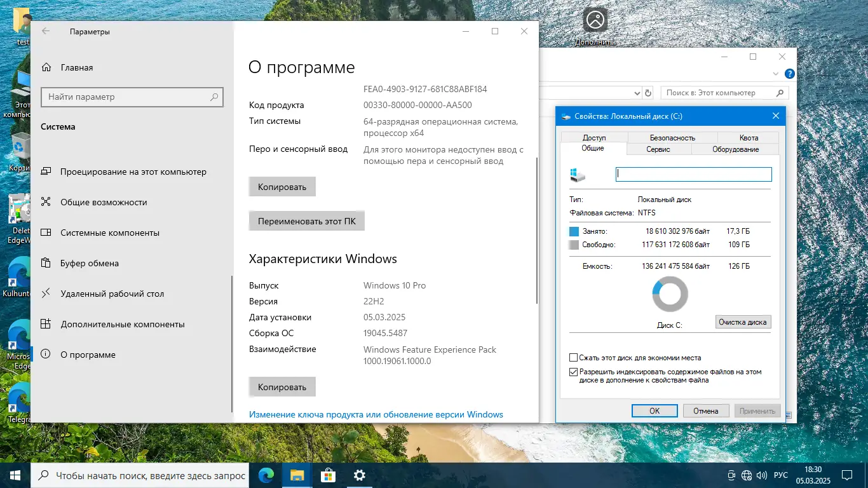Click the Windows 10 Pro edition value
This screenshot has height=488, width=868.
pos(395,285)
